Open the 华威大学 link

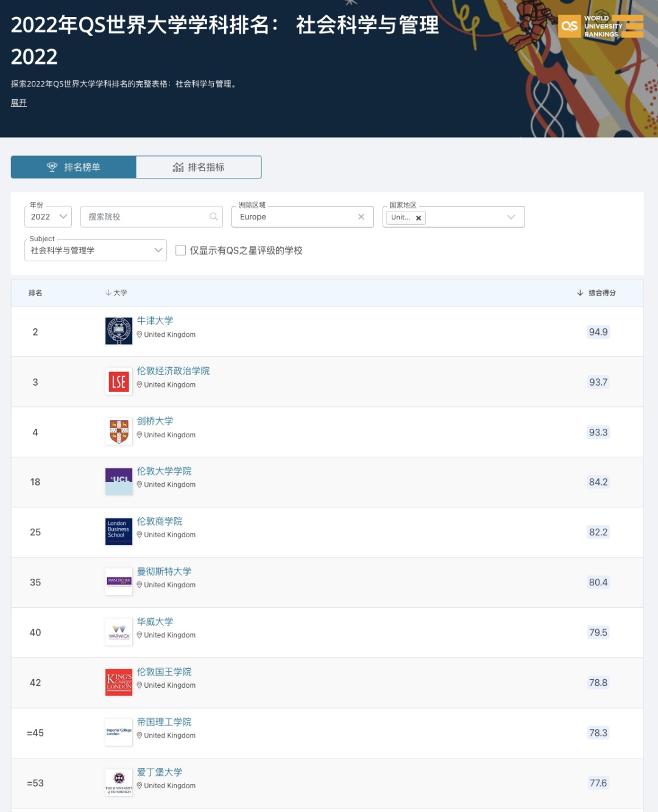click(x=155, y=621)
